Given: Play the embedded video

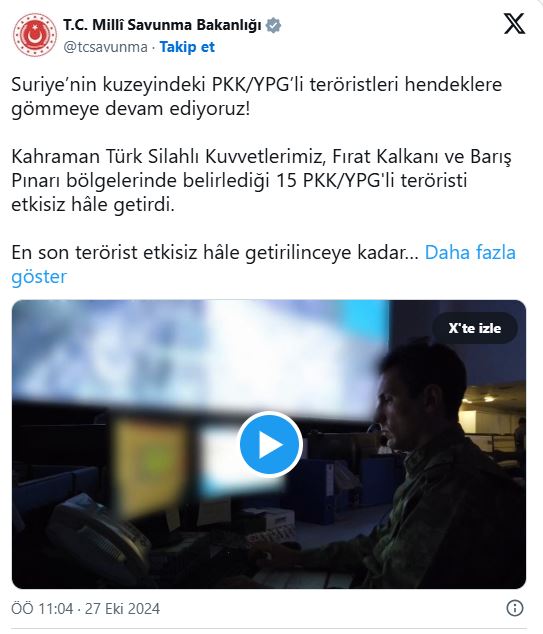Looking at the screenshot, I should [x=270, y=444].
